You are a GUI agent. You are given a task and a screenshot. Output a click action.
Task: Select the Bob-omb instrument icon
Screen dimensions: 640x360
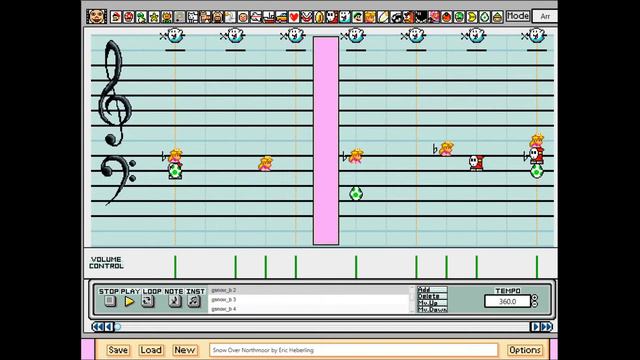tap(421, 17)
